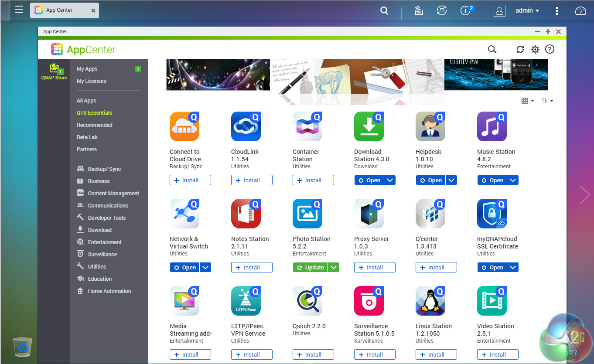This screenshot has height=364, width=594.
Task: Open the main menu hamburger icon
Action: click(x=19, y=10)
